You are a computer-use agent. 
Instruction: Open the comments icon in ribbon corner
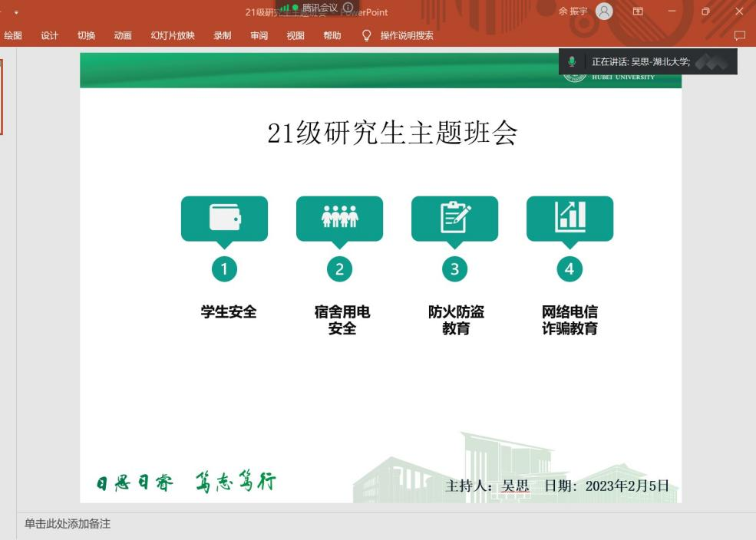(740, 35)
